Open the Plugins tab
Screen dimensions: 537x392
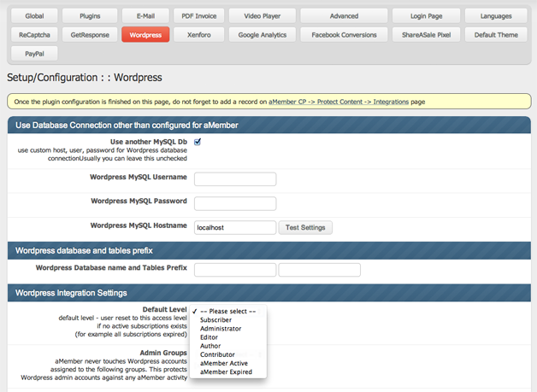[x=90, y=16]
